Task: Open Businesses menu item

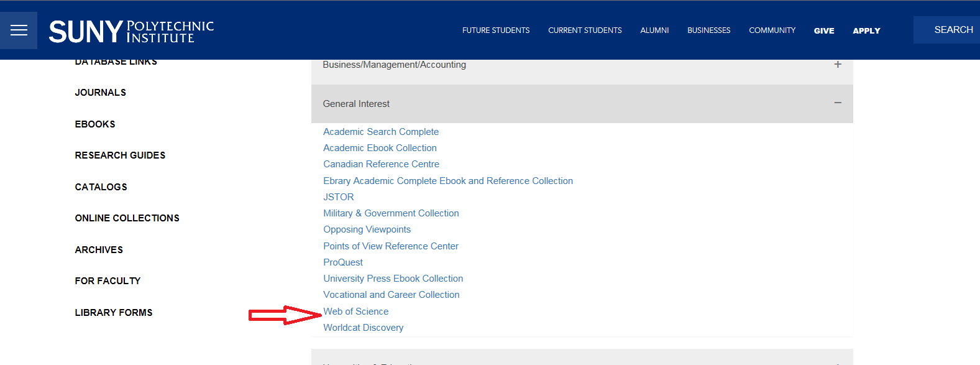Action: tap(708, 30)
